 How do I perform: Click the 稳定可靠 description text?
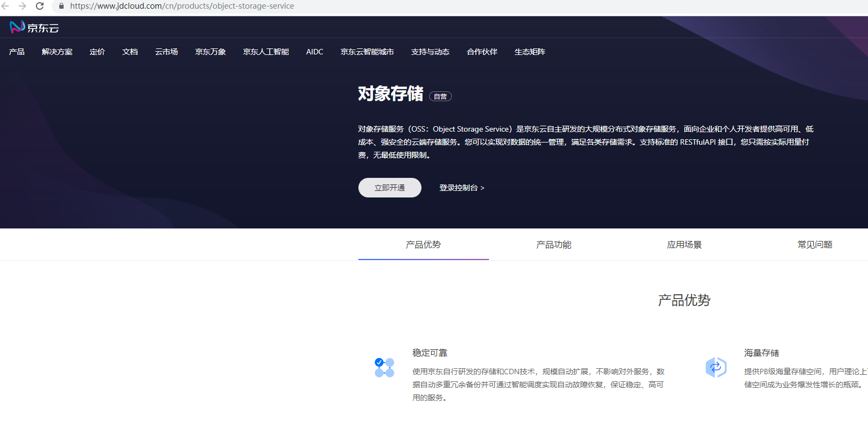pyautogui.click(x=538, y=385)
